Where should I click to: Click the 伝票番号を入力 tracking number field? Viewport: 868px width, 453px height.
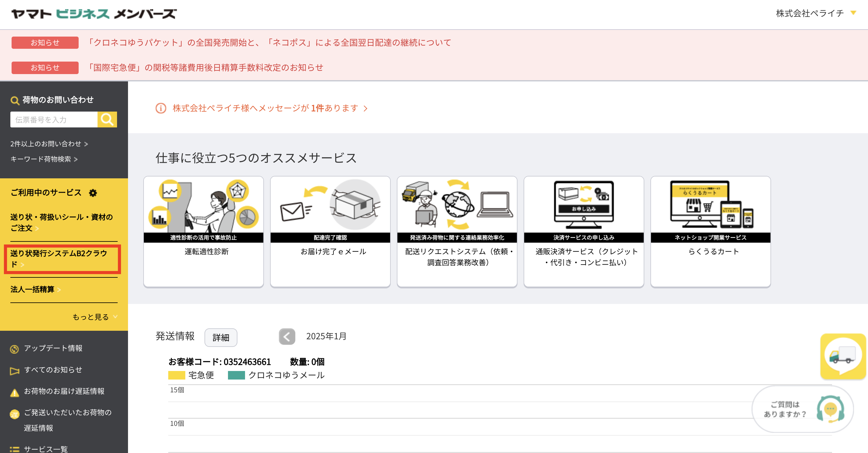(x=54, y=119)
